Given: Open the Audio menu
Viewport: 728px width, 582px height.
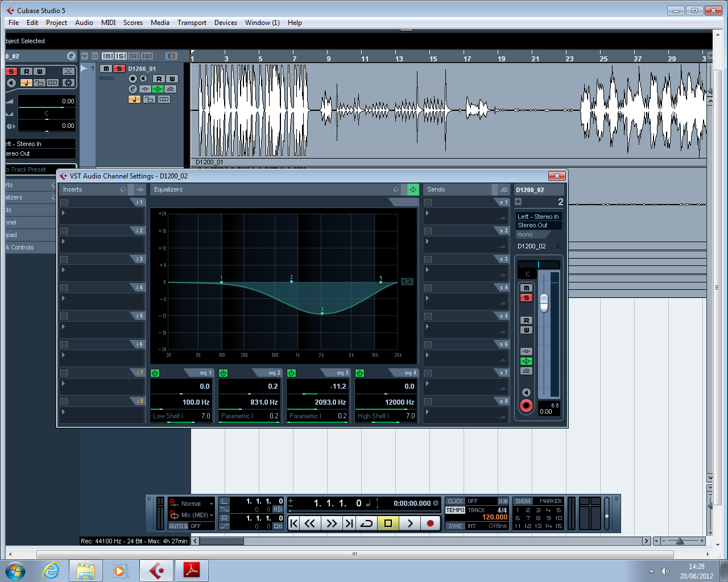Looking at the screenshot, I should point(84,23).
